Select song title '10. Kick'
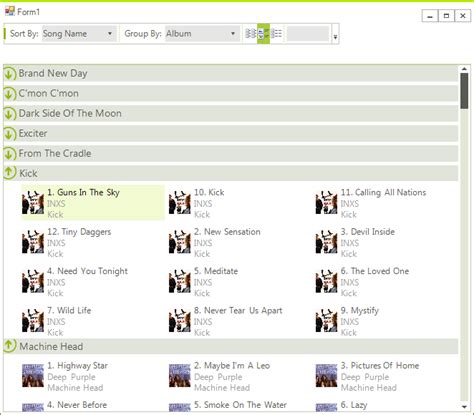The height and width of the screenshot is (415, 474). click(x=209, y=193)
